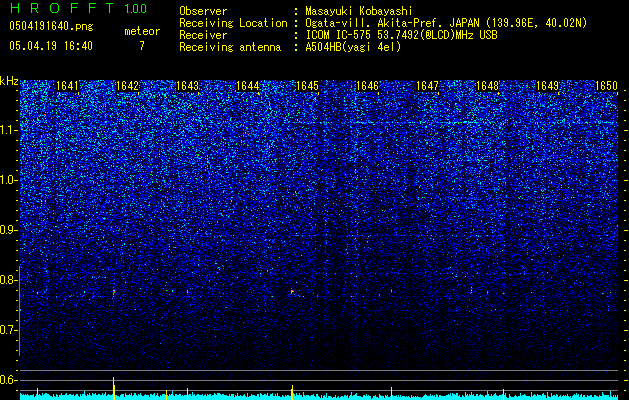This screenshot has width=629, height=400.
Task: Click the 'Receiving Location' label
Action: tap(233, 23)
